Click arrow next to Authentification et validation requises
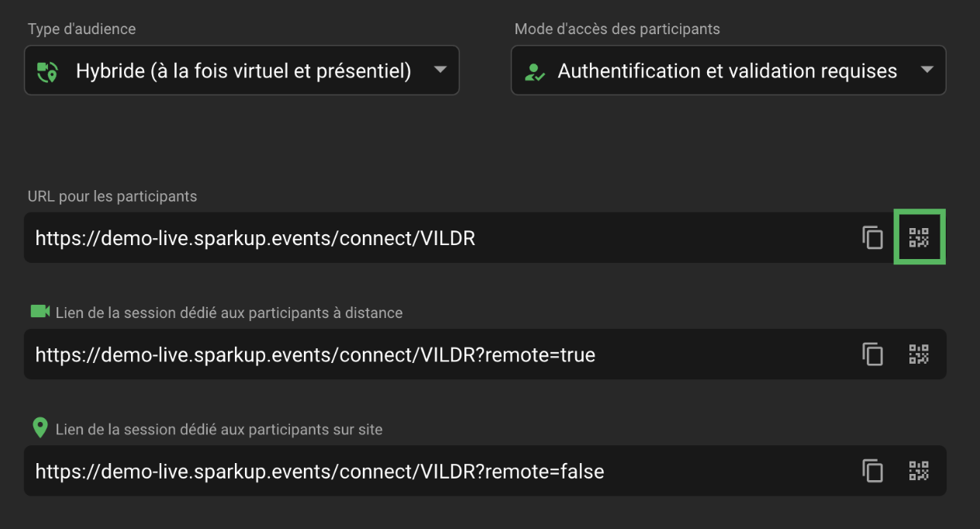This screenshot has height=529, width=980. tap(927, 70)
